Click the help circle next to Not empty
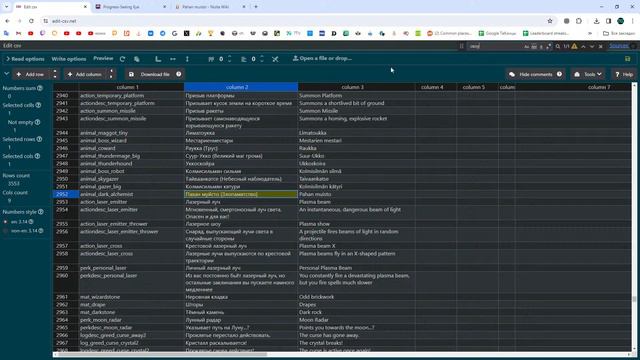 click(38, 122)
